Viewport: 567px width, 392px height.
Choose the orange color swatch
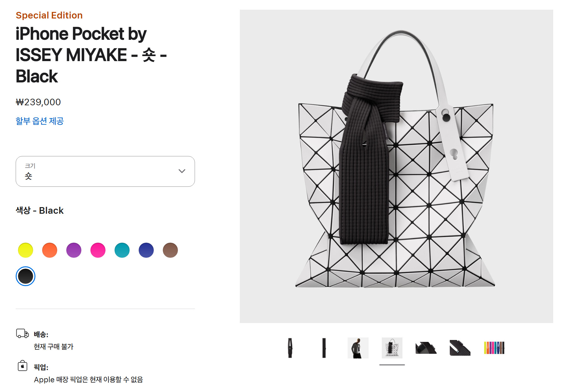click(x=50, y=250)
